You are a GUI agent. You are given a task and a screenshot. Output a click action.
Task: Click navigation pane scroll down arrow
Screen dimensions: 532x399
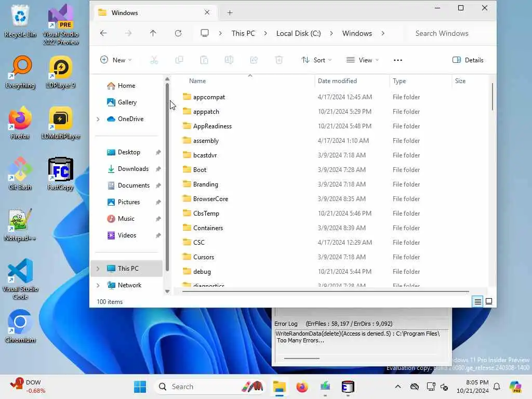[167, 291]
